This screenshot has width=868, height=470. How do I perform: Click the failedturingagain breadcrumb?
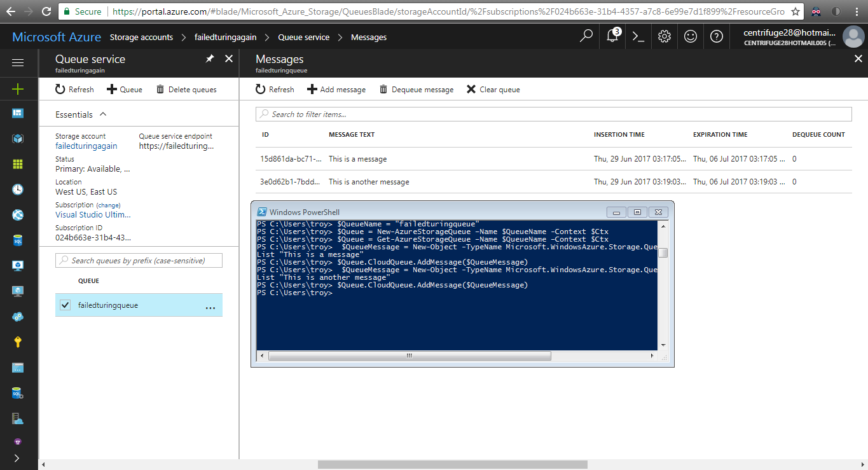click(226, 37)
